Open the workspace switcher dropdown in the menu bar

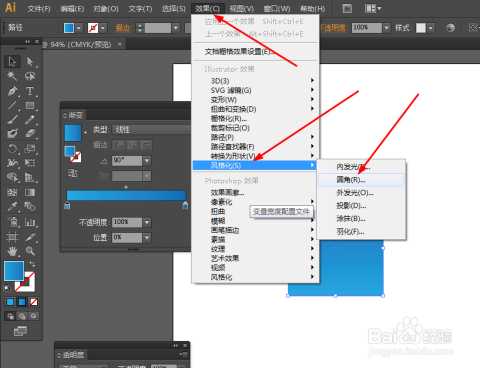pyautogui.click(x=373, y=8)
